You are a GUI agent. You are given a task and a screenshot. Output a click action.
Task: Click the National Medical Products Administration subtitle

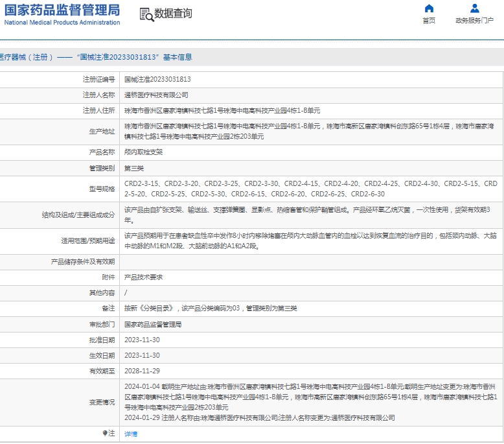pos(62,23)
